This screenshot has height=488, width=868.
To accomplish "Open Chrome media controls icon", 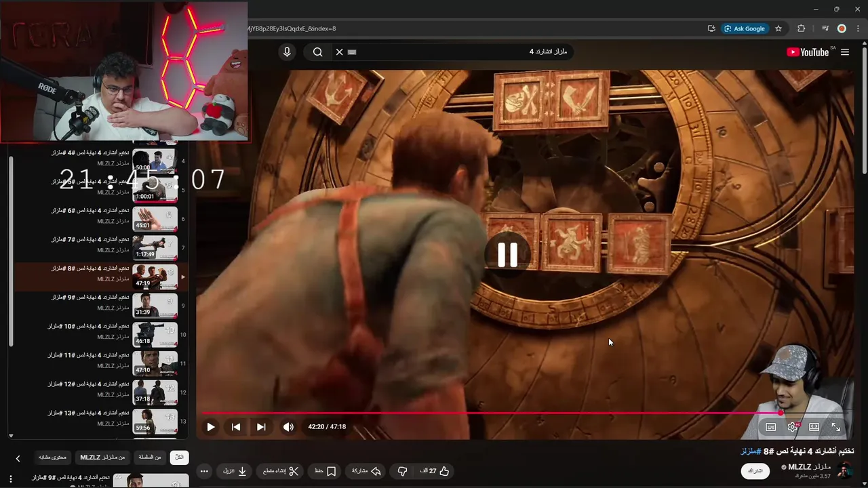I will coord(825,28).
